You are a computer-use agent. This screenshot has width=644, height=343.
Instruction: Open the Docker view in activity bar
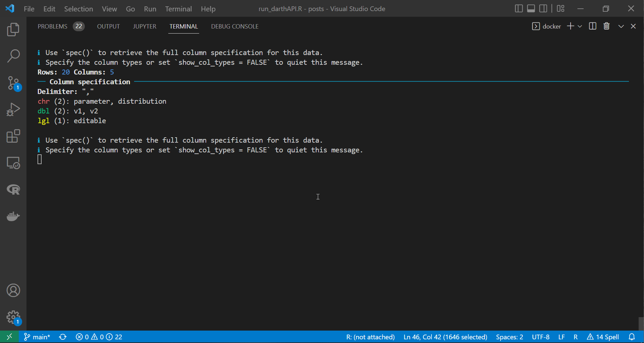(13, 216)
